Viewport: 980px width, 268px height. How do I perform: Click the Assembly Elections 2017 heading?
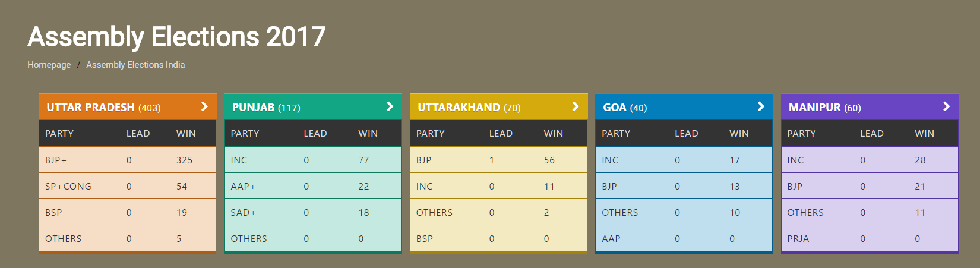(x=176, y=37)
